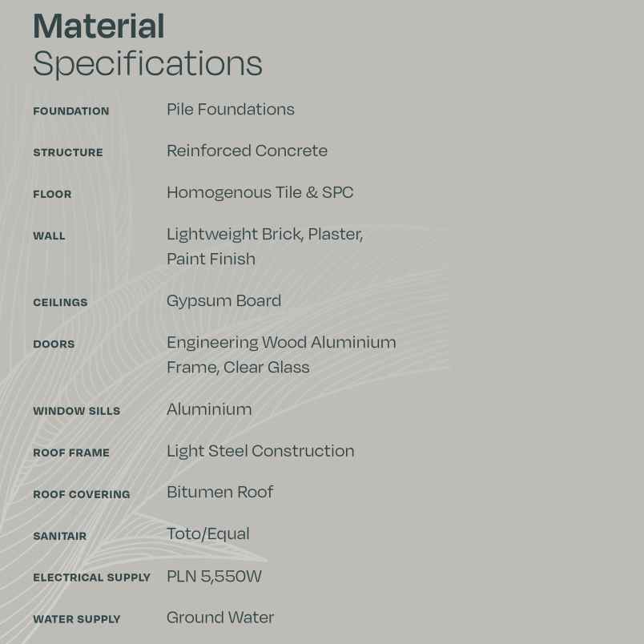Click the STRUCTURE label

[x=67, y=153]
